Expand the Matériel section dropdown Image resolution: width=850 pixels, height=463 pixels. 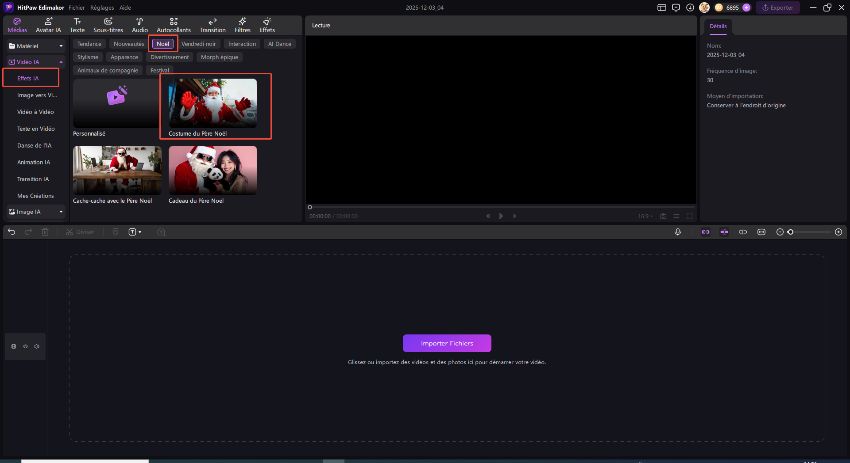tap(60, 46)
